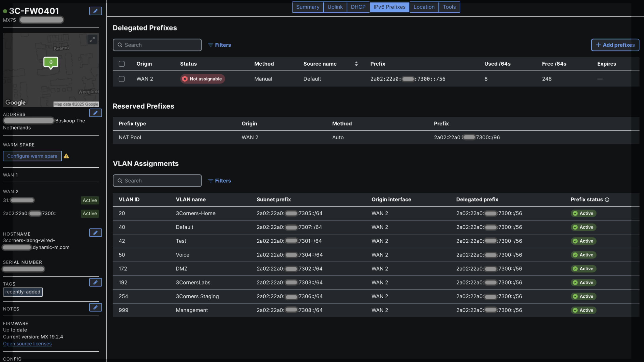
Task: Click the Free /64s value 248
Action: point(547,79)
